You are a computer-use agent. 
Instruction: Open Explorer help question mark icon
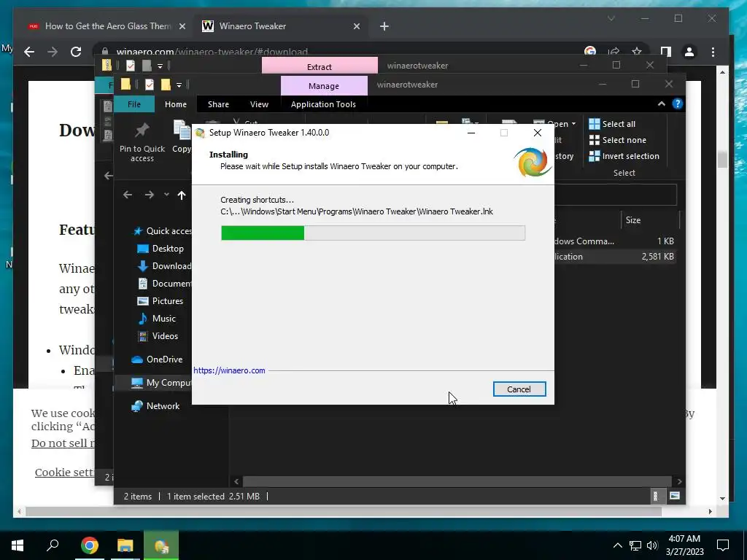tap(678, 104)
